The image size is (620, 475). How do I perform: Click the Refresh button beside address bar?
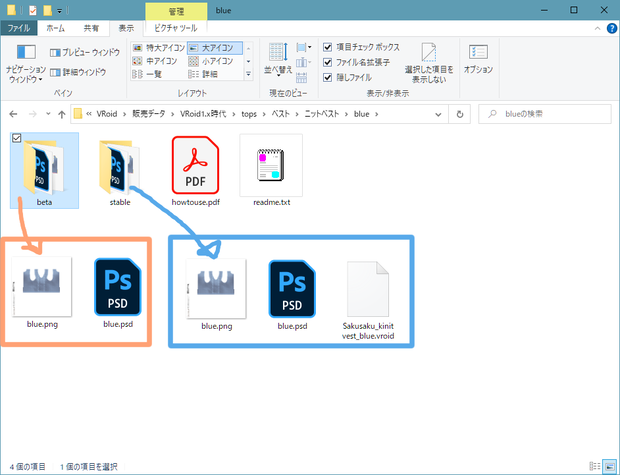(x=459, y=114)
